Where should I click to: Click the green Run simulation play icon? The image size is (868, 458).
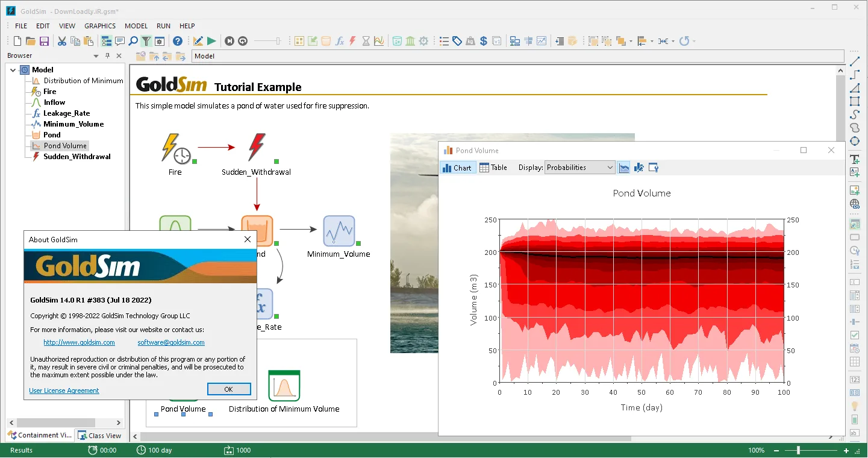click(211, 41)
